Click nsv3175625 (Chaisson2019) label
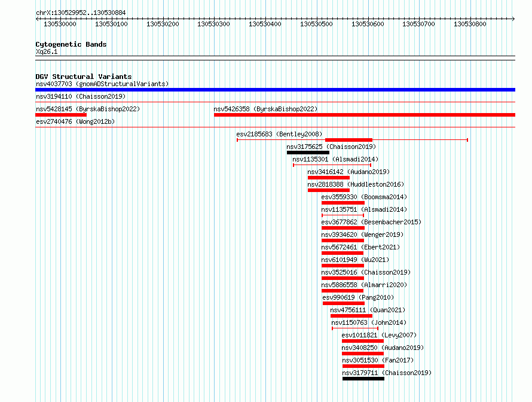 pyautogui.click(x=331, y=147)
